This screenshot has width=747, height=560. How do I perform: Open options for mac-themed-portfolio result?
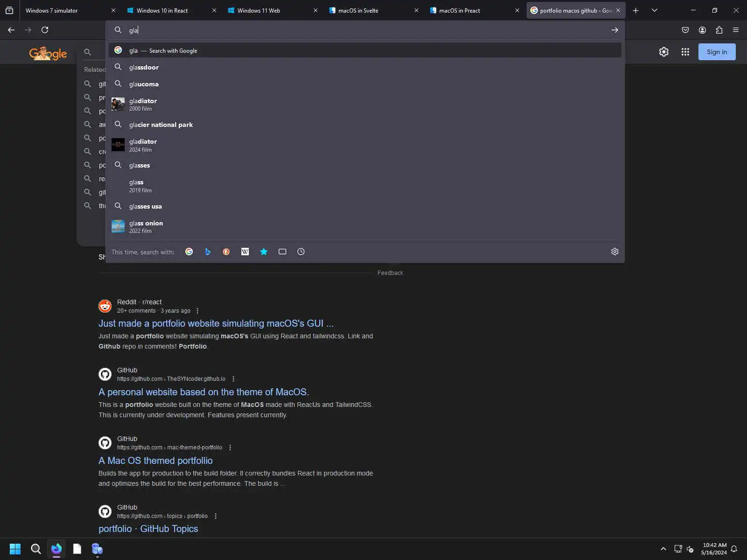point(230,448)
